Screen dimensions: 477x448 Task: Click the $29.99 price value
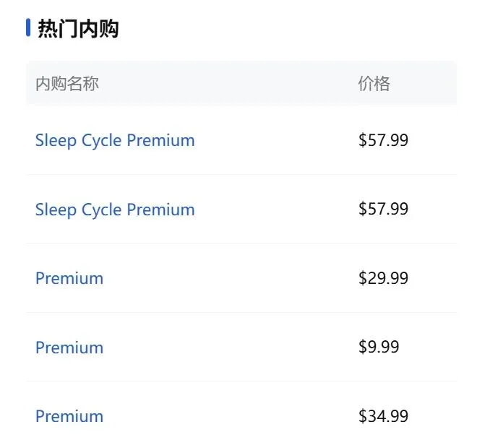pos(383,278)
